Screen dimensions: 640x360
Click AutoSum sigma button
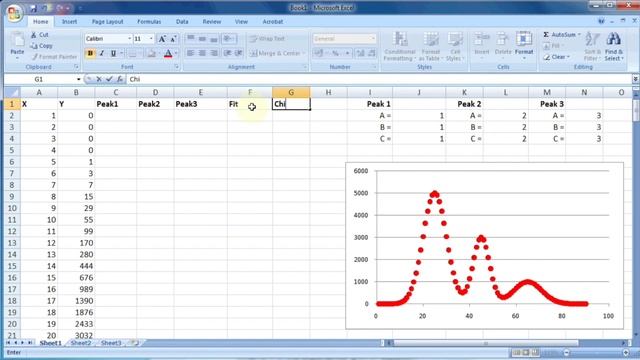561,35
